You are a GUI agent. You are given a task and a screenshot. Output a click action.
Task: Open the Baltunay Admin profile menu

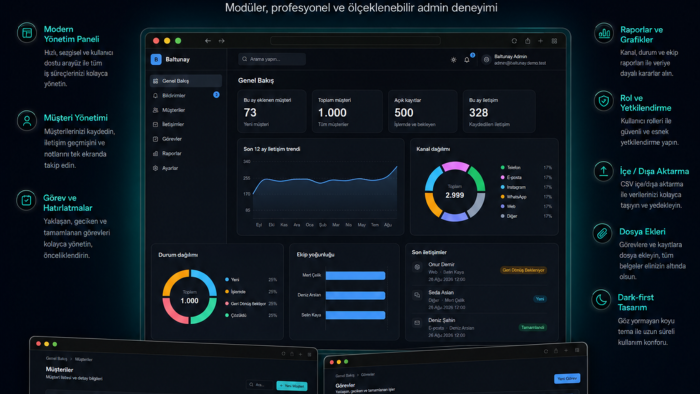514,59
